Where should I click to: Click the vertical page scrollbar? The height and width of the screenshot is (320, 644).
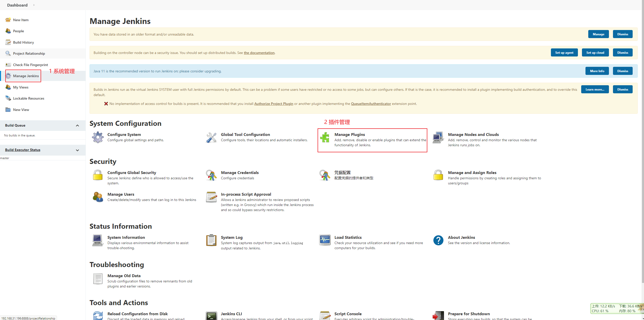click(x=643, y=141)
